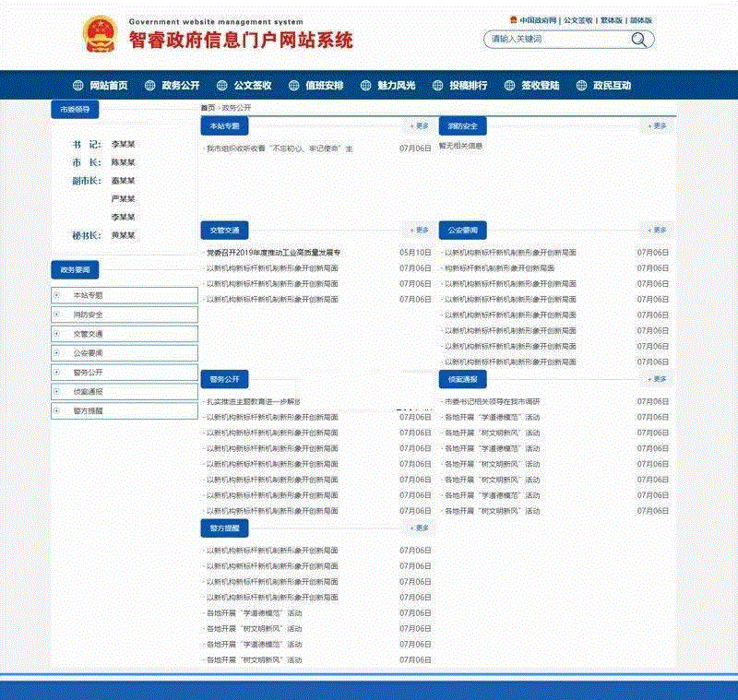This screenshot has height=700, width=738.
Task: Click 李某某 next to 书记 label
Action: click(x=124, y=145)
